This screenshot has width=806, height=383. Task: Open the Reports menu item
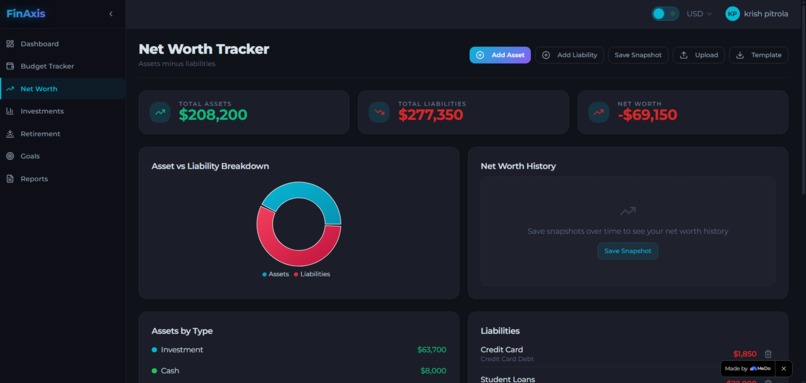[63, 179]
